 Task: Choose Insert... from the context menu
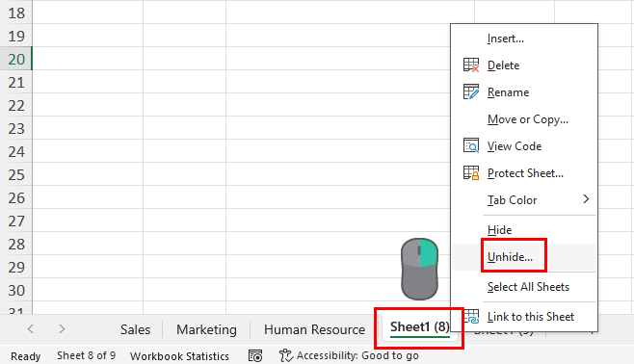[506, 39]
